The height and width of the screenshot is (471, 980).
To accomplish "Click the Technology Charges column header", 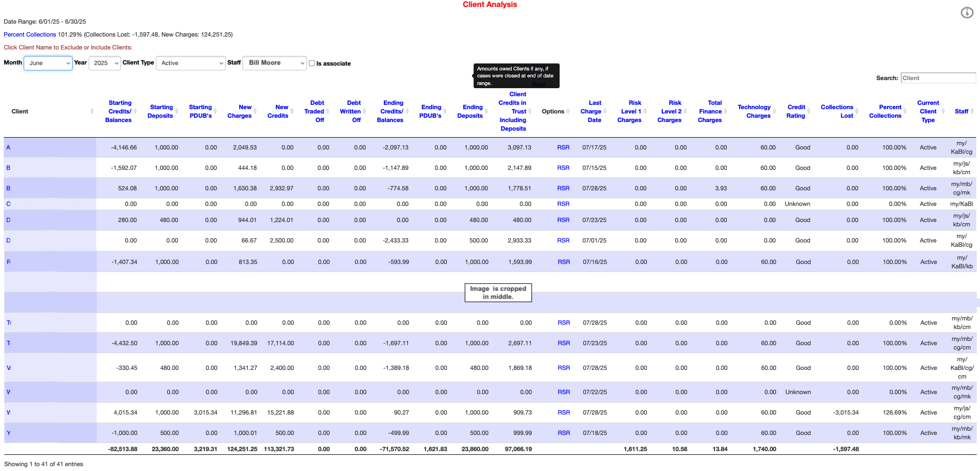I will [x=754, y=111].
